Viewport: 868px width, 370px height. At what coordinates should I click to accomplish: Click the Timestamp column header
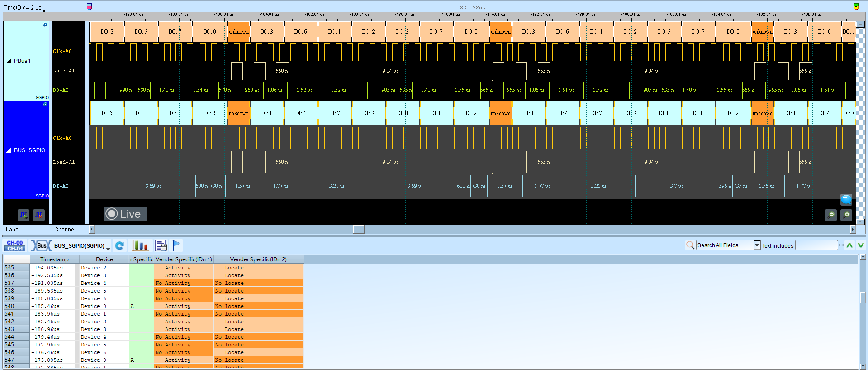[54, 259]
